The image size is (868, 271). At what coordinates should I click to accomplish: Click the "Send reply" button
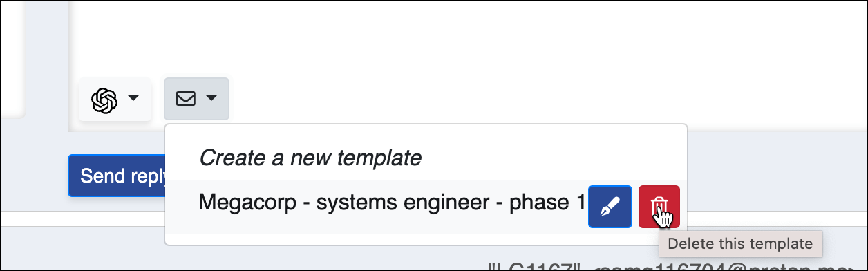(x=116, y=176)
